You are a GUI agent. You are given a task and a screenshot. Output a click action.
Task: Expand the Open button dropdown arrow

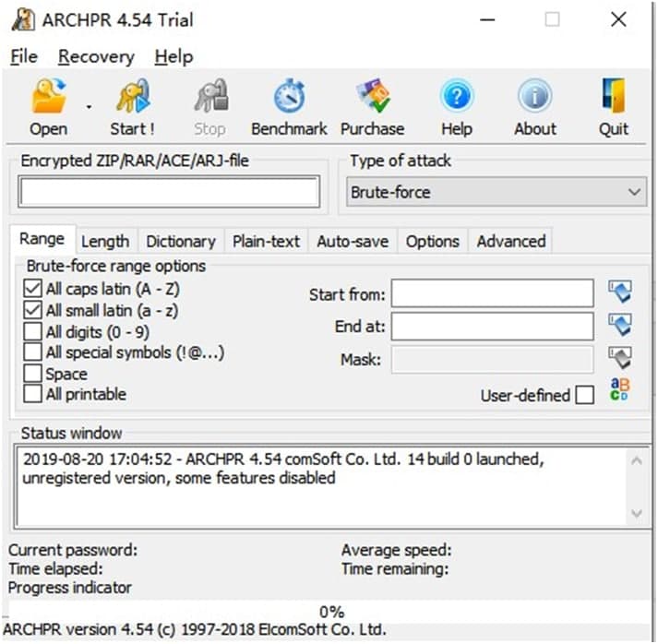[x=89, y=107]
